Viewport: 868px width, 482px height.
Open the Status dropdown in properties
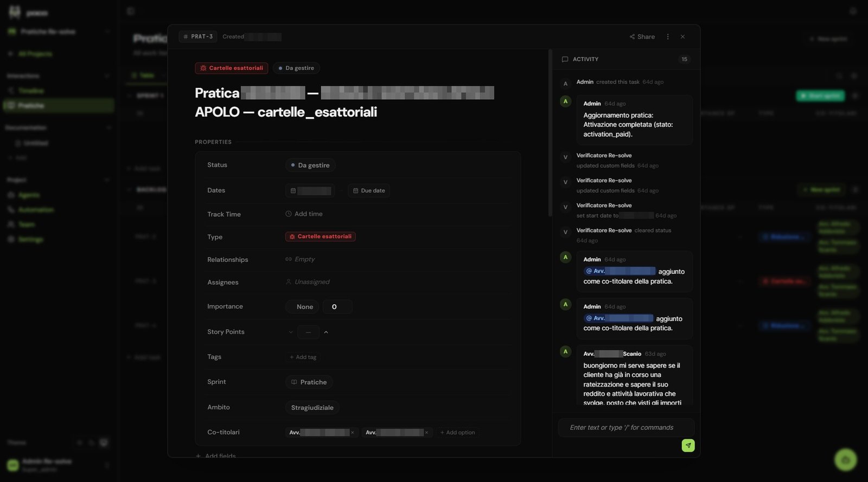point(310,165)
